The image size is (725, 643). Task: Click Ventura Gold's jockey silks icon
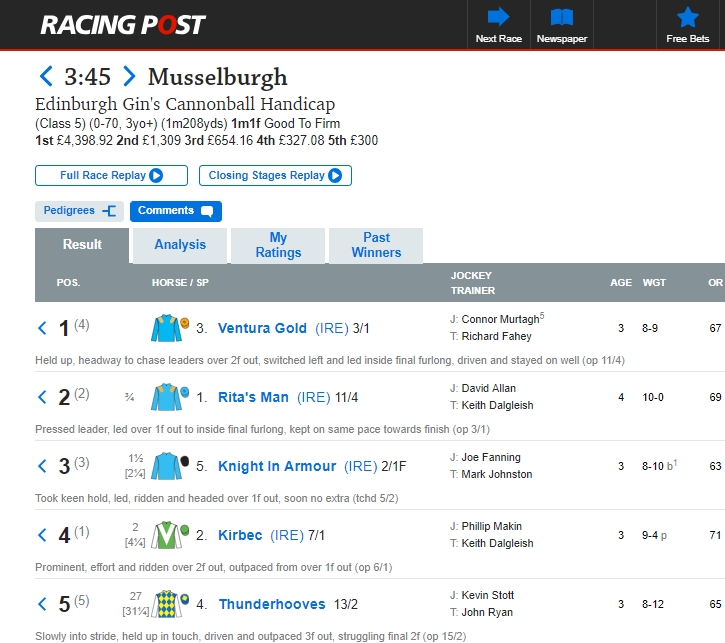pos(169,328)
